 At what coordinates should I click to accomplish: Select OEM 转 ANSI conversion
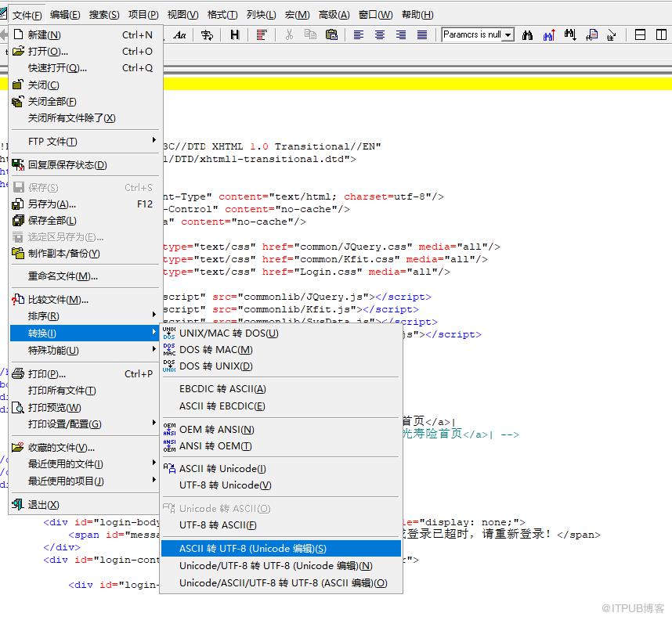click(x=281, y=429)
